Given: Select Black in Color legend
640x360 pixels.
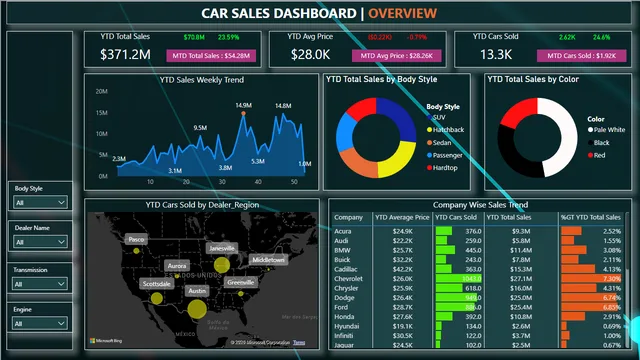Looking at the screenshot, I should pyautogui.click(x=598, y=143).
